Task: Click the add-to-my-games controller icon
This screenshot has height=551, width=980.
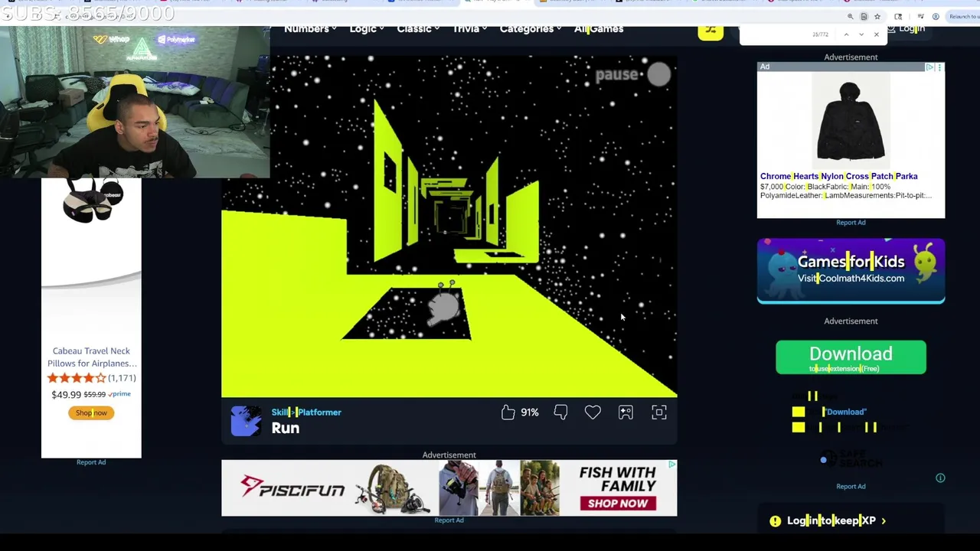Action: pyautogui.click(x=626, y=412)
